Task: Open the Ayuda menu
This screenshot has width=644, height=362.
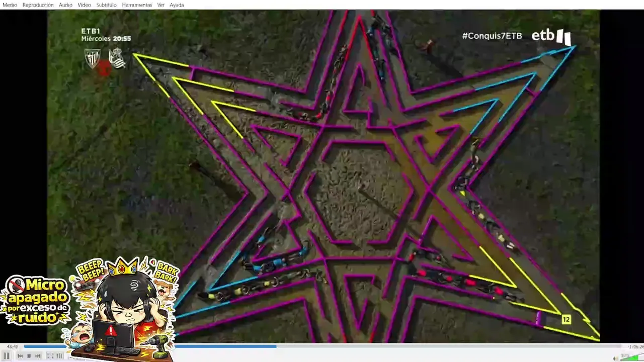Action: 177,5
